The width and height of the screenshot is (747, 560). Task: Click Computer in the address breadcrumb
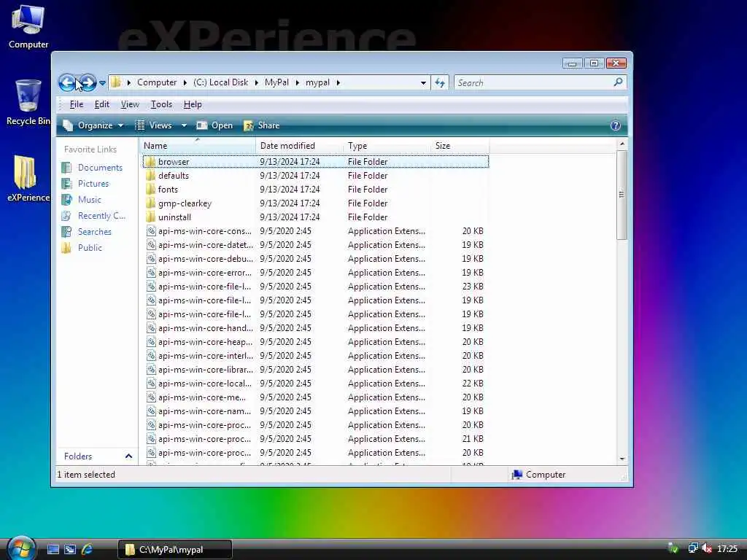click(157, 82)
